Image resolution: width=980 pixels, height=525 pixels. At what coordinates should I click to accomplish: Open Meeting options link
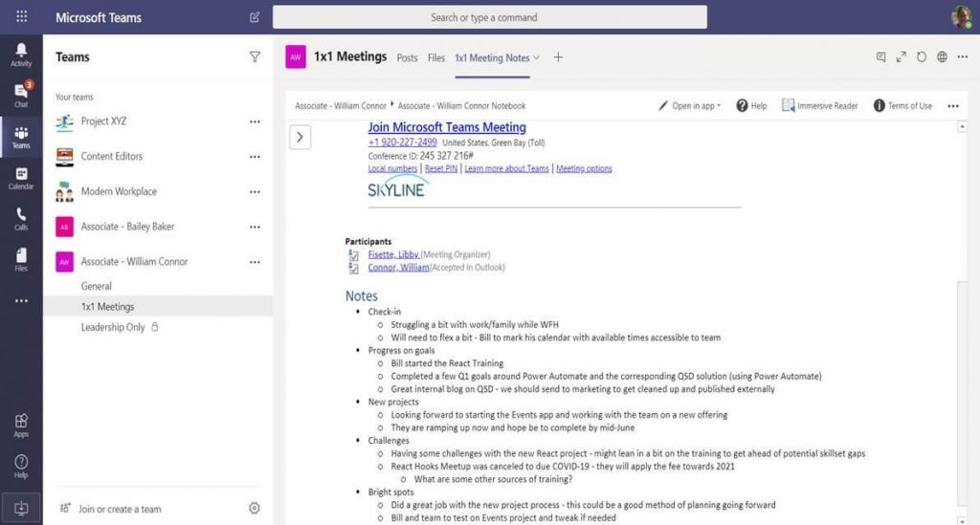point(584,168)
